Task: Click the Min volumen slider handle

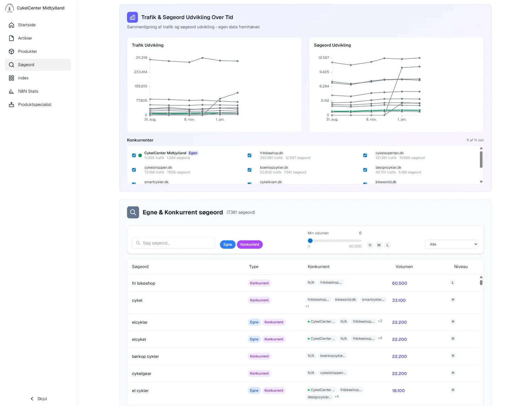Action: click(310, 241)
